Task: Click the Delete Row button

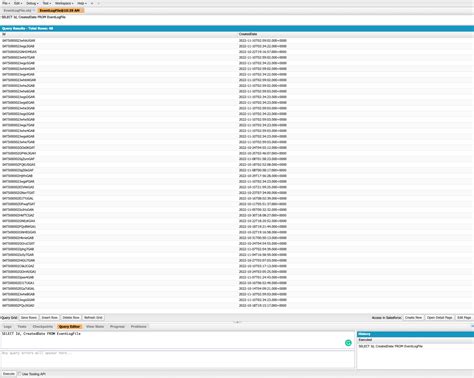Action: click(x=71, y=317)
